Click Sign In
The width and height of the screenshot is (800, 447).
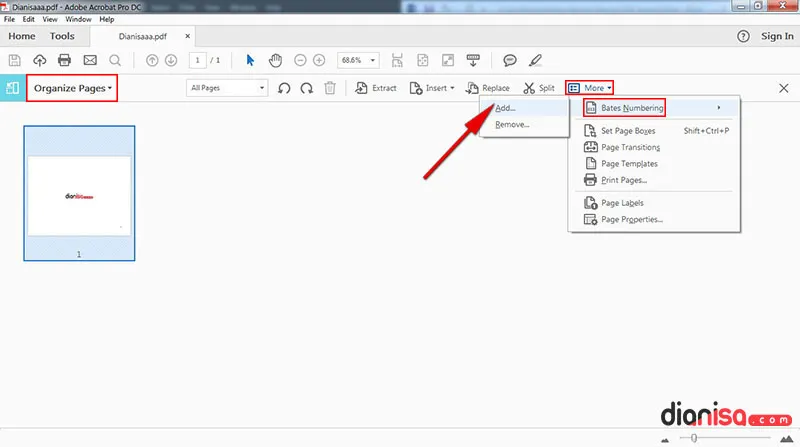tap(777, 36)
